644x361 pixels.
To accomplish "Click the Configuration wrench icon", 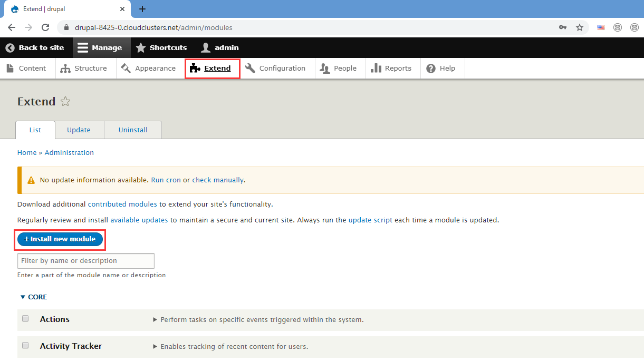I will [x=251, y=69].
